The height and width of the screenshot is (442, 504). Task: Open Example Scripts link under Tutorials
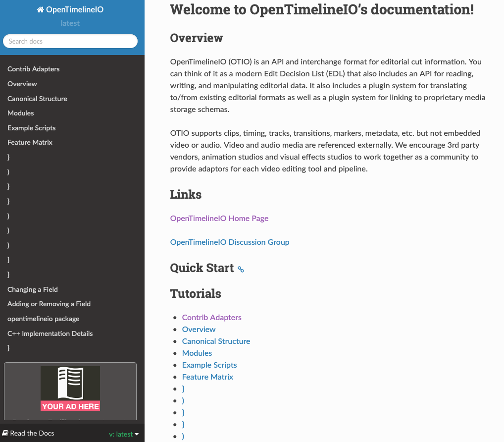tap(209, 365)
